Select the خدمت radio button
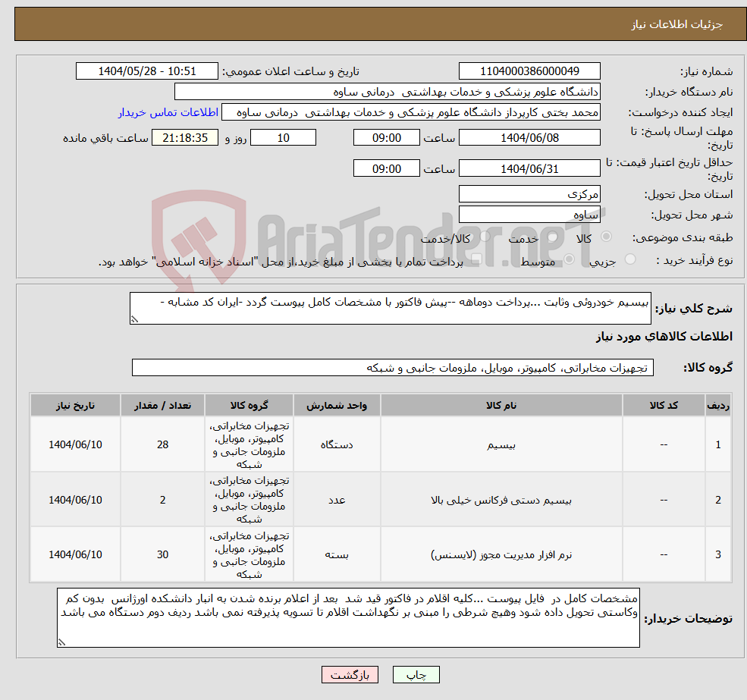The width and height of the screenshot is (747, 700). (553, 237)
